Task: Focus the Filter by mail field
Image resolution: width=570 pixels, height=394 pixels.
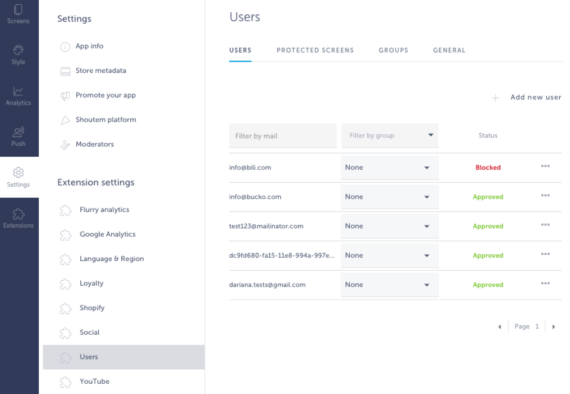Action: (x=282, y=136)
